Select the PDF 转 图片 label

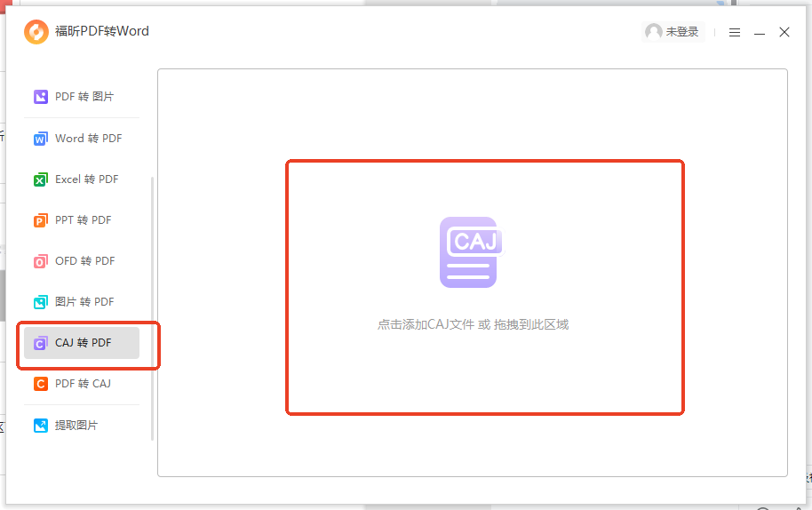(84, 97)
